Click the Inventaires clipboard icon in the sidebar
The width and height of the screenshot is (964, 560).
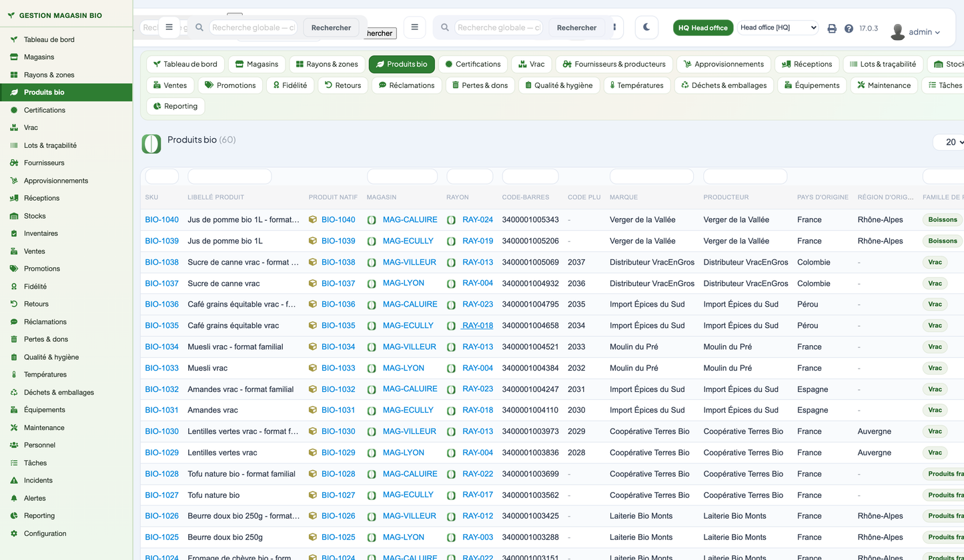(13, 233)
